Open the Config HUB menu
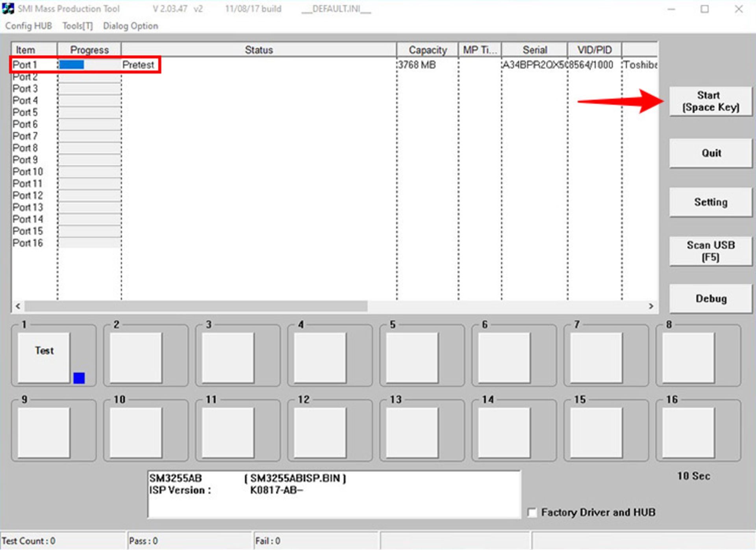The width and height of the screenshot is (756, 550). click(28, 26)
